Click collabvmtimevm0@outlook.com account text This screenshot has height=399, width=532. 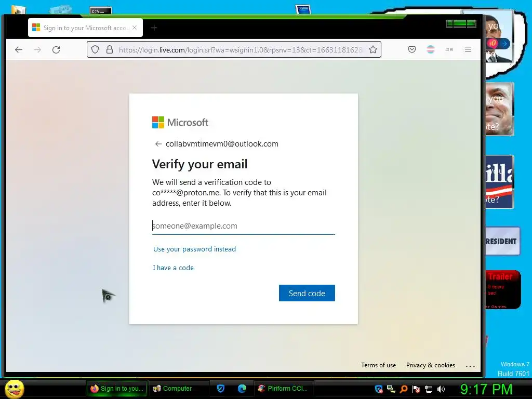click(x=222, y=144)
